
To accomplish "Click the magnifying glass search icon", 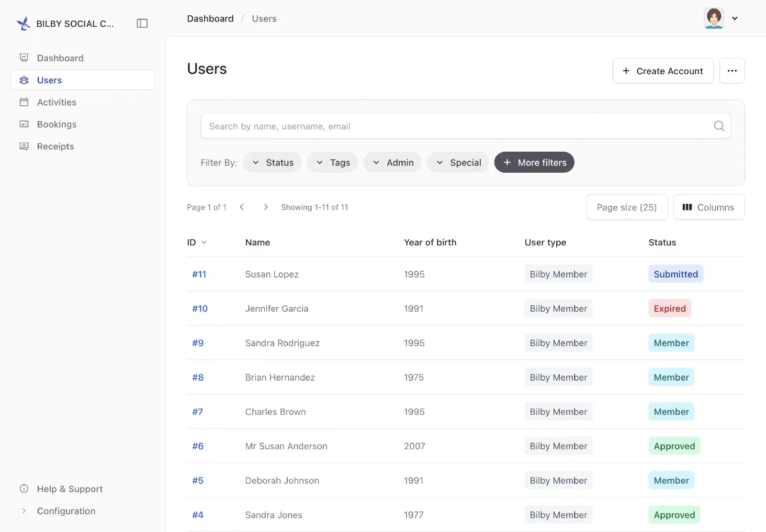I will [719, 126].
